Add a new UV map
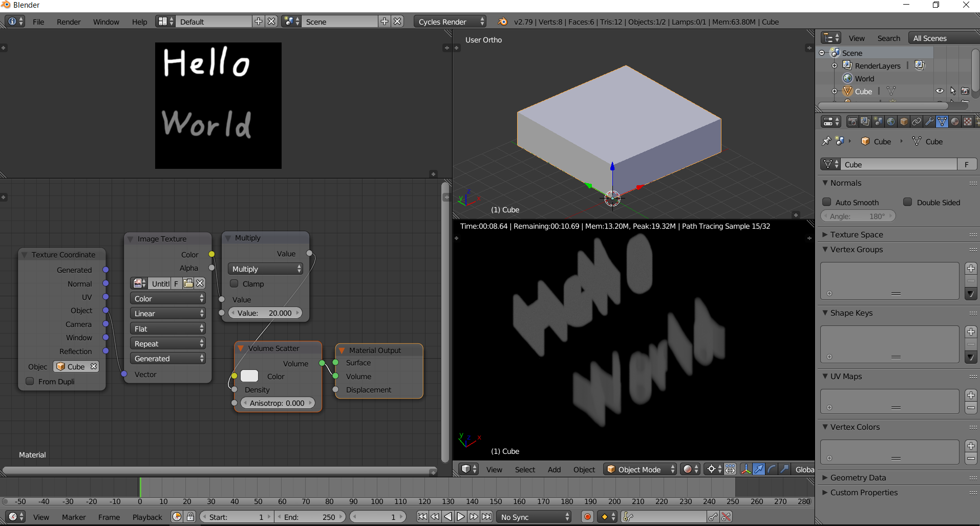980x526 pixels. click(971, 395)
